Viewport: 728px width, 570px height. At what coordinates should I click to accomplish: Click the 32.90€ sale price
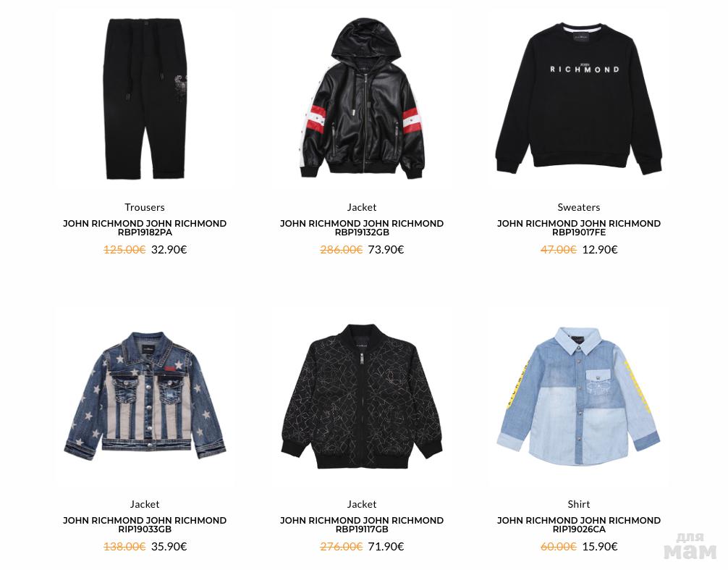169,249
